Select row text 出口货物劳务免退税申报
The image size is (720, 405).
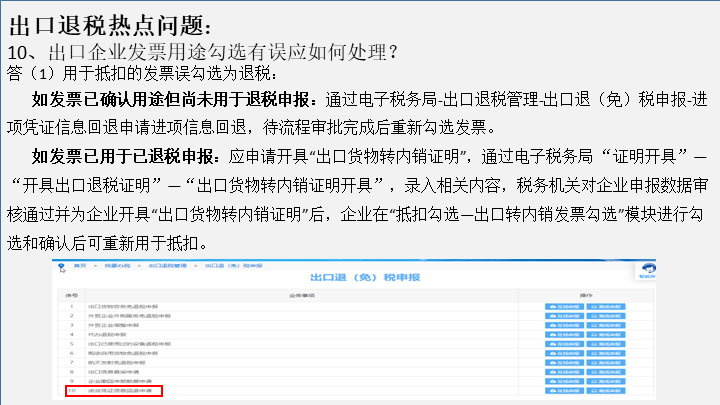point(123,307)
